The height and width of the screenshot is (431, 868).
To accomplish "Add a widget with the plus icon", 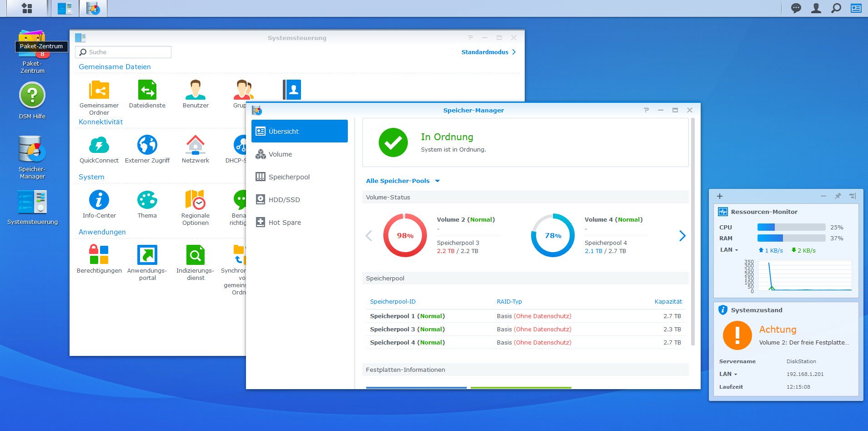I will tap(720, 196).
